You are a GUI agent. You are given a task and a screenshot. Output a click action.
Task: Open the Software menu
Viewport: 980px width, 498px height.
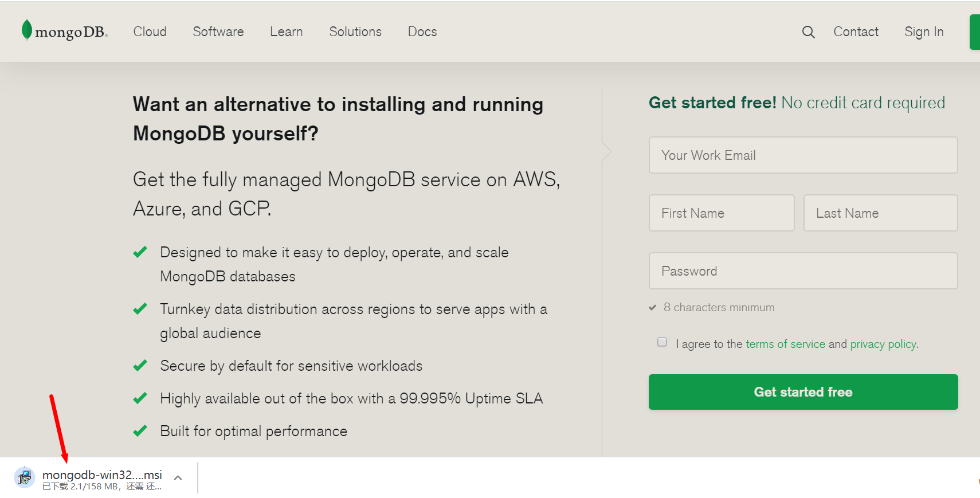coord(218,32)
